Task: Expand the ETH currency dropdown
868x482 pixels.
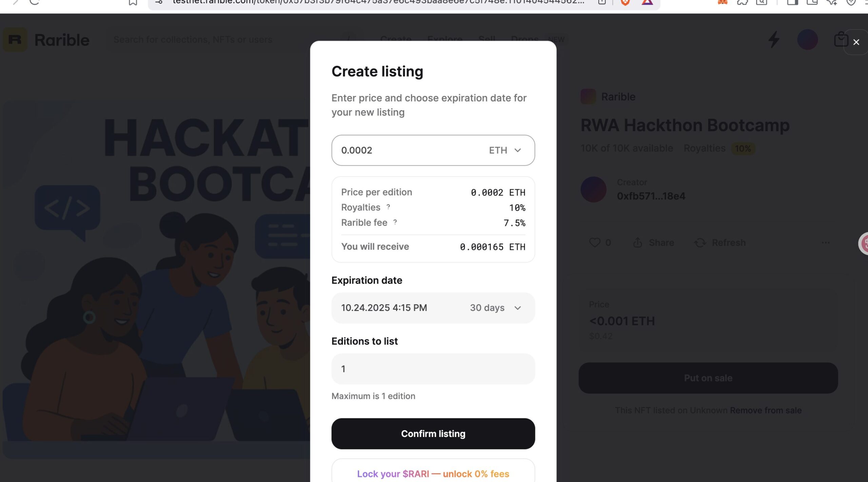Action: 505,150
